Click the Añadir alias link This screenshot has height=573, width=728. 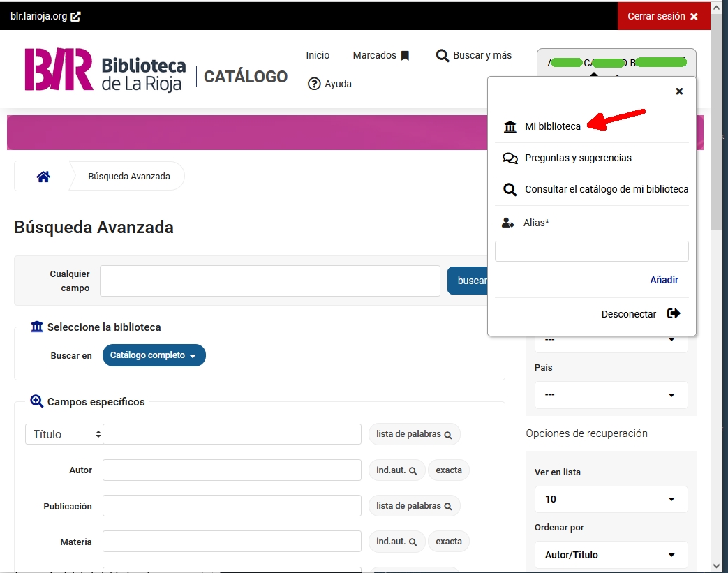[664, 280]
